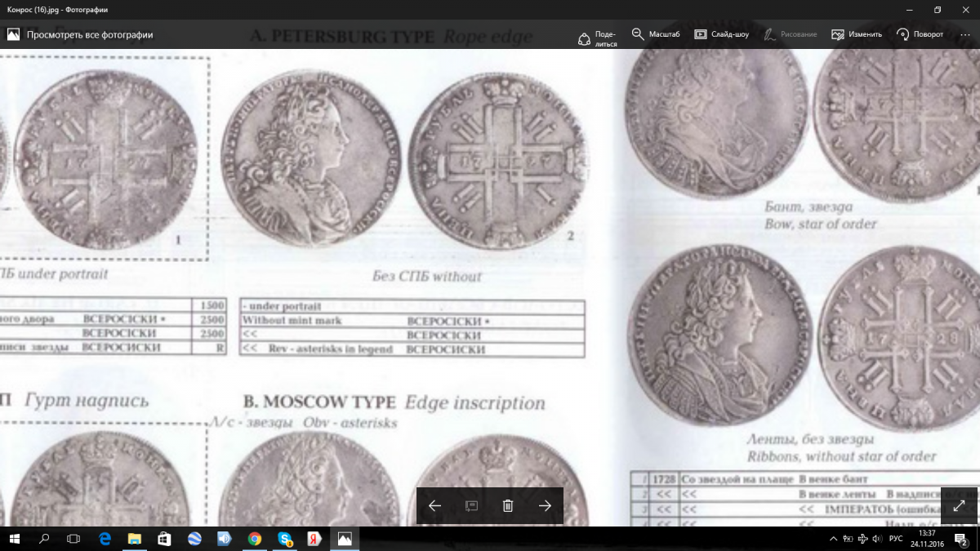
Task: Open Task View on taskbar
Action: click(73, 539)
